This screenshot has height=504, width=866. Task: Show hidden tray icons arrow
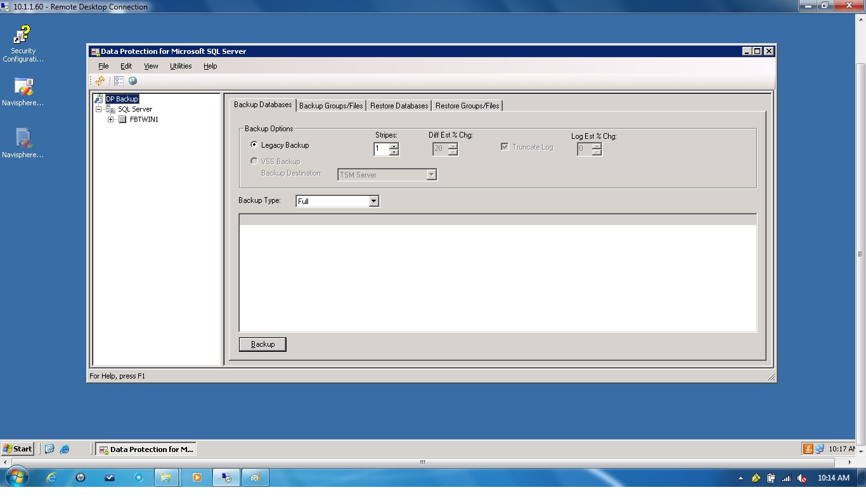pyautogui.click(x=740, y=478)
